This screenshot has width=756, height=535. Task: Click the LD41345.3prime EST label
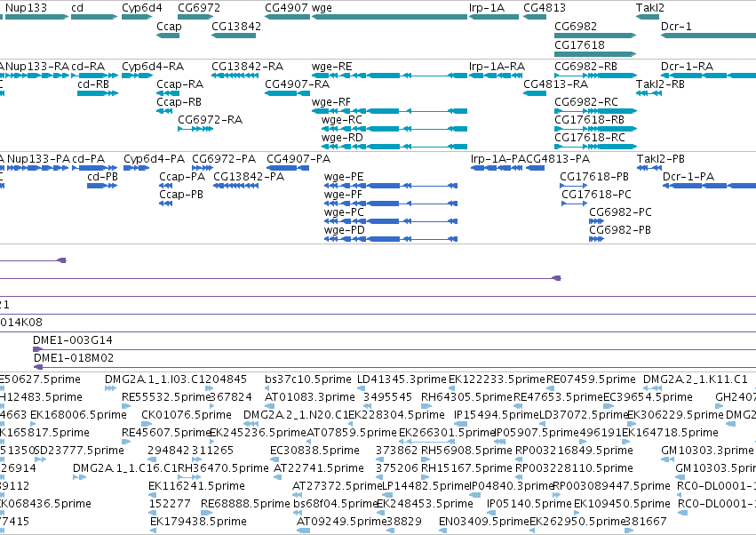(x=402, y=379)
